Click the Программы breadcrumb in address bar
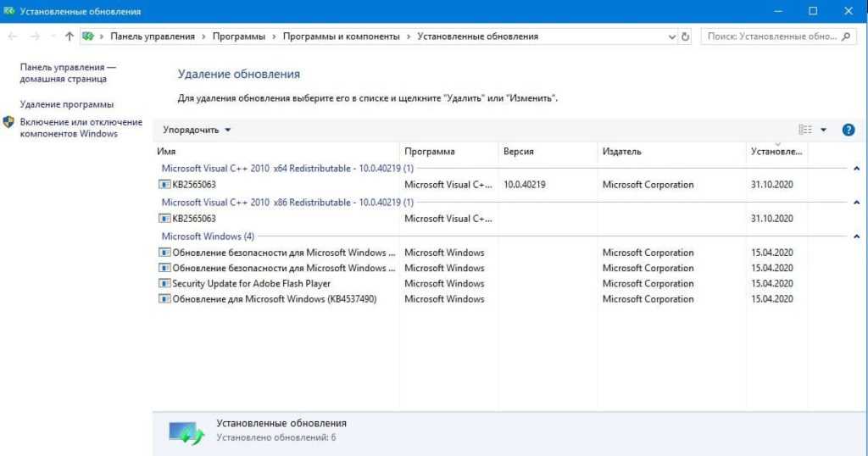868x456 pixels. tap(238, 36)
